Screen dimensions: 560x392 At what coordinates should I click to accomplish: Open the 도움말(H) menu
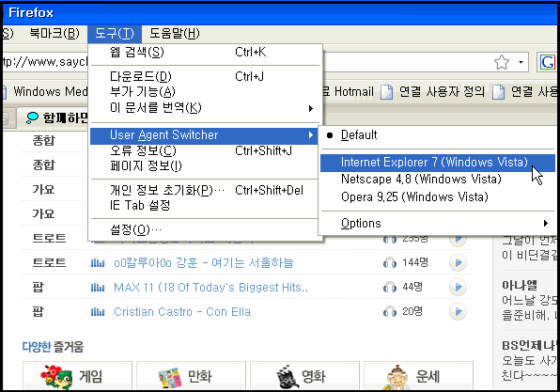pyautogui.click(x=174, y=34)
